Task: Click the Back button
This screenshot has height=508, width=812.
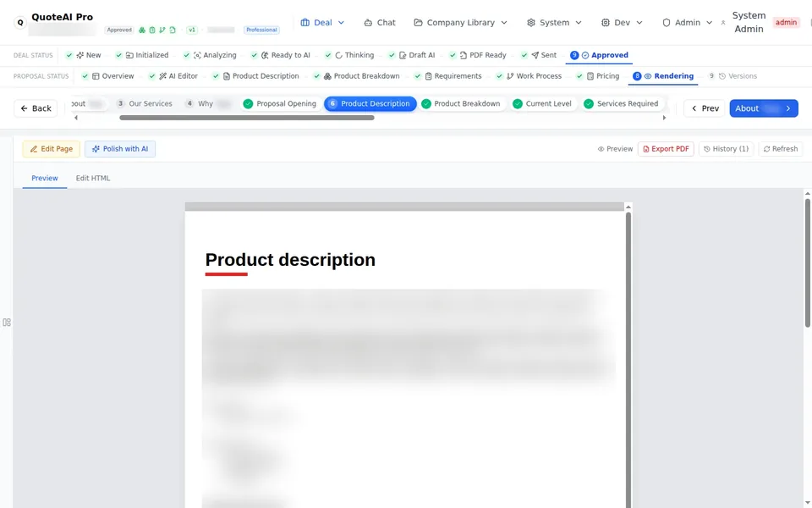Action: coord(36,108)
